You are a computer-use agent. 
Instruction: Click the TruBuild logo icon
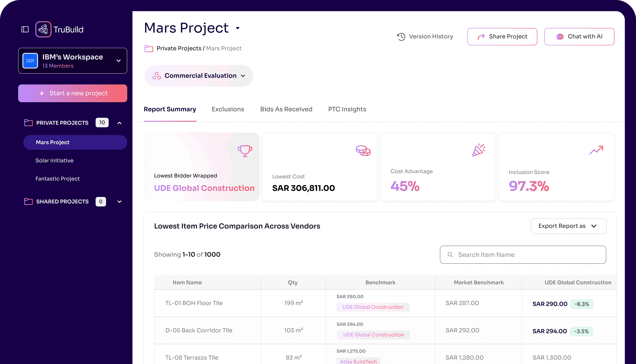(43, 29)
